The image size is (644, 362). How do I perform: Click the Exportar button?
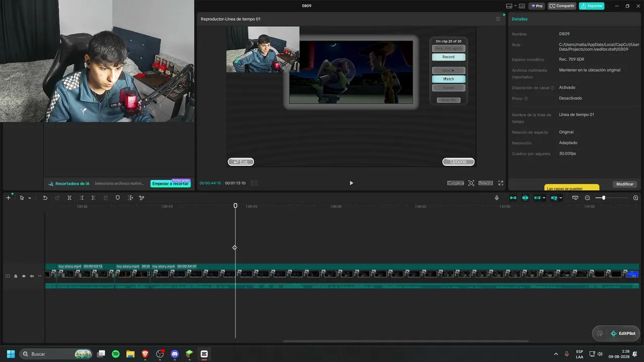click(592, 6)
